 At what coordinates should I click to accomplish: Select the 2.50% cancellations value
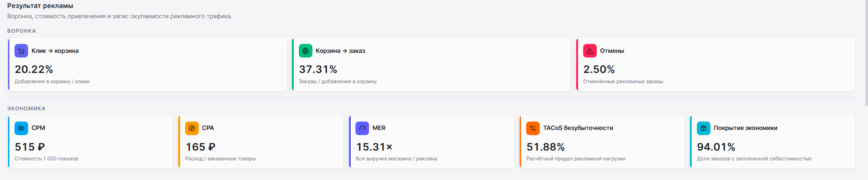click(599, 69)
